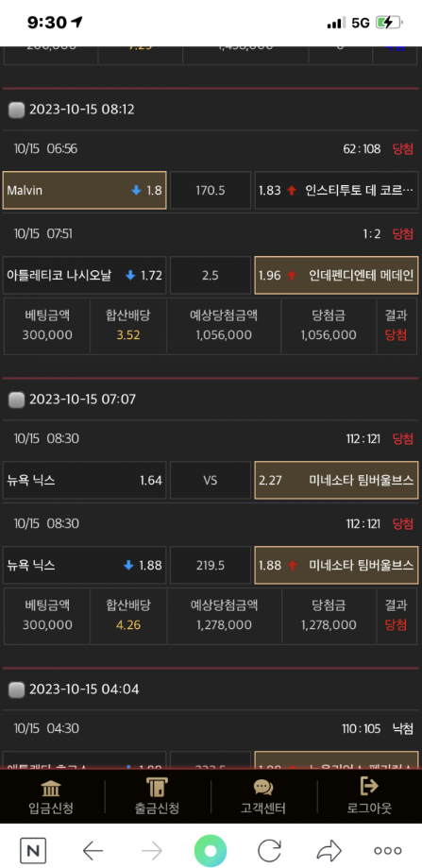422x868 pixels.
Task: Select the Malvin 1.8 odds cell
Action: click(85, 191)
